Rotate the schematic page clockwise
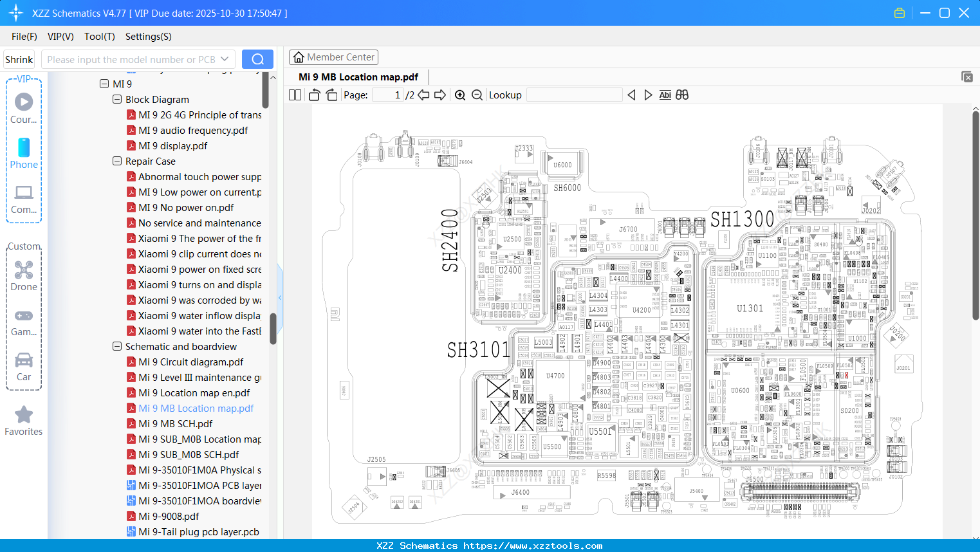The height and width of the screenshot is (552, 980). (x=330, y=95)
